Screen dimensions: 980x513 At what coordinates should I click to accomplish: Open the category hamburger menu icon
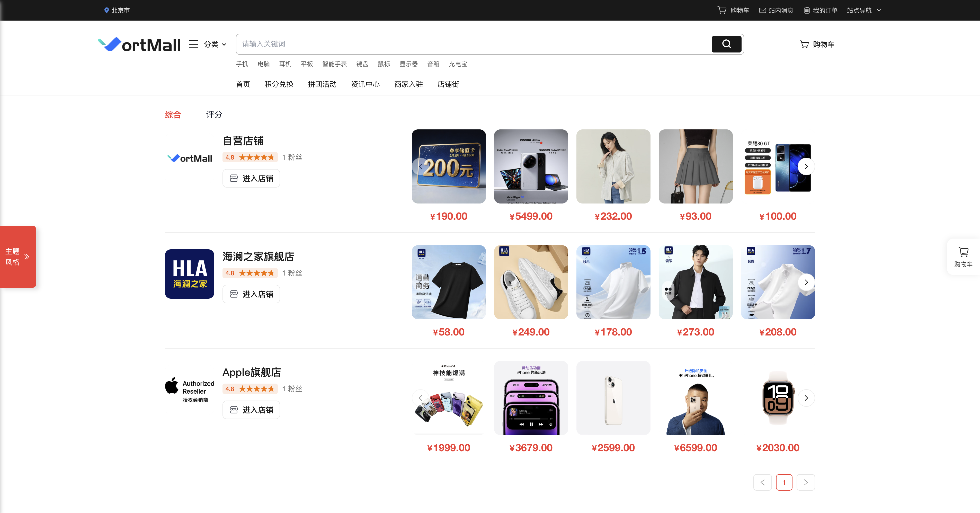click(x=194, y=44)
